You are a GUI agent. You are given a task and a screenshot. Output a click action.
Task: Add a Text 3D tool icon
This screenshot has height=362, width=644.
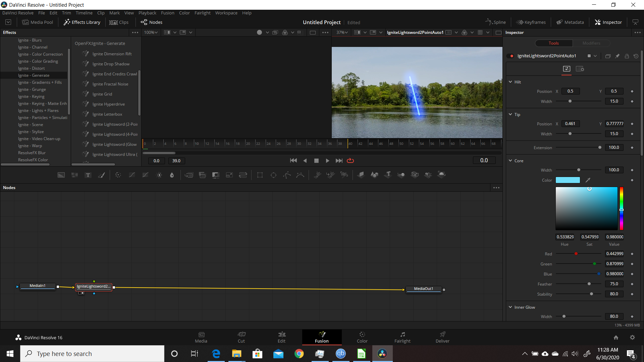pos(388,175)
